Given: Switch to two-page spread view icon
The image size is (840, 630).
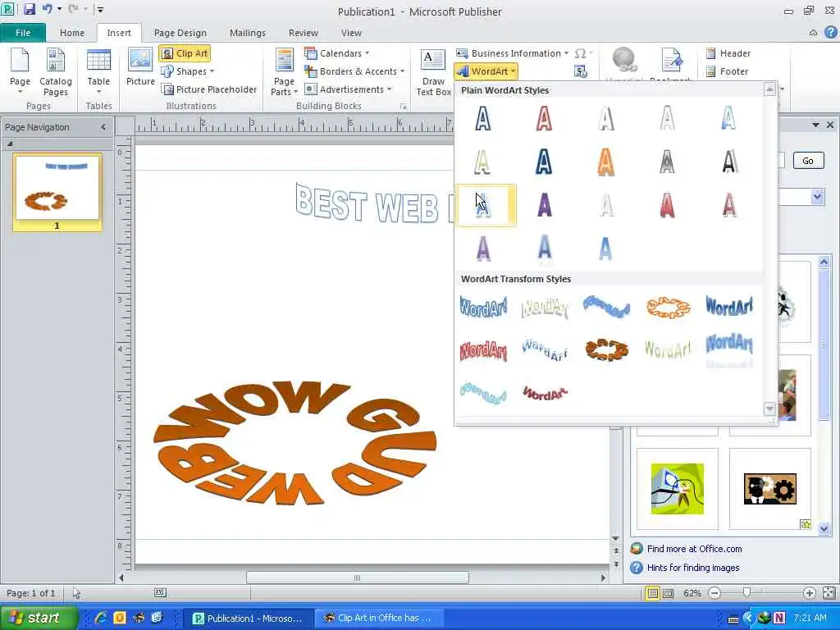Looking at the screenshot, I should coord(668,593).
